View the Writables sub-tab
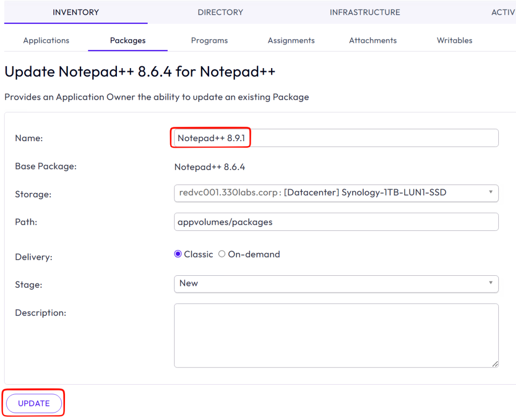 [454, 40]
